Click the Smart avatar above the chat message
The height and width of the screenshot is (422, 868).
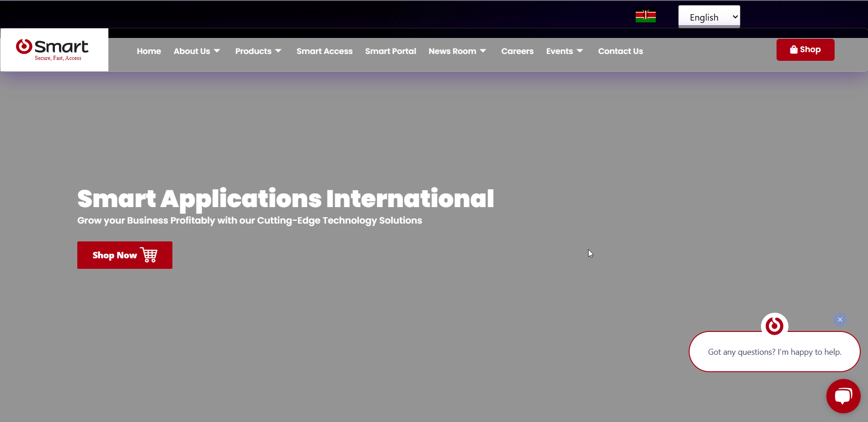click(x=774, y=326)
